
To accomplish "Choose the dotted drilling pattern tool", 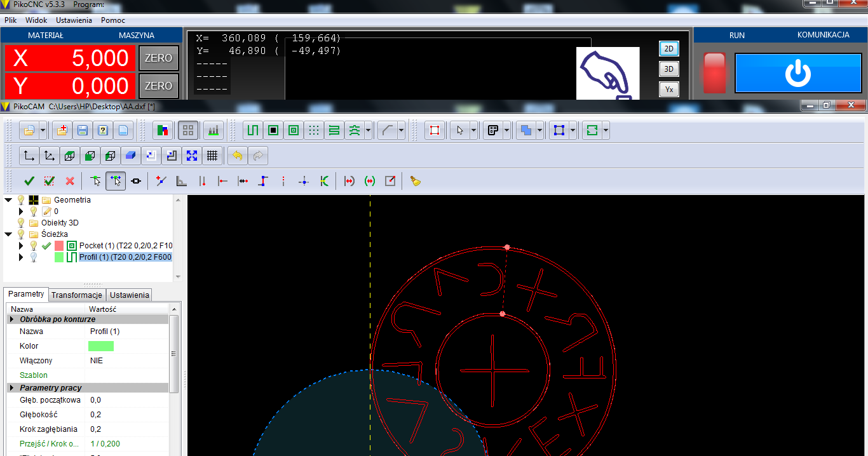I will click(313, 131).
